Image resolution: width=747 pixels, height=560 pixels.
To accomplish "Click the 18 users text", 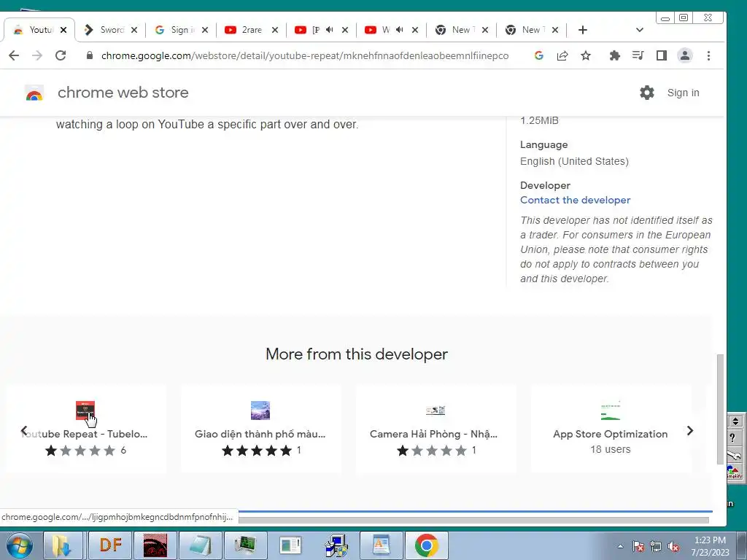I will click(x=611, y=449).
